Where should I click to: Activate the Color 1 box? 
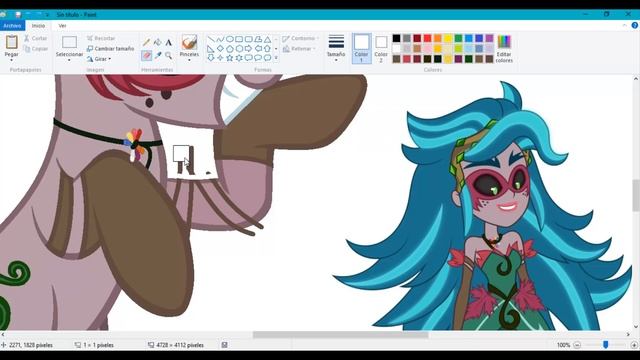click(361, 49)
